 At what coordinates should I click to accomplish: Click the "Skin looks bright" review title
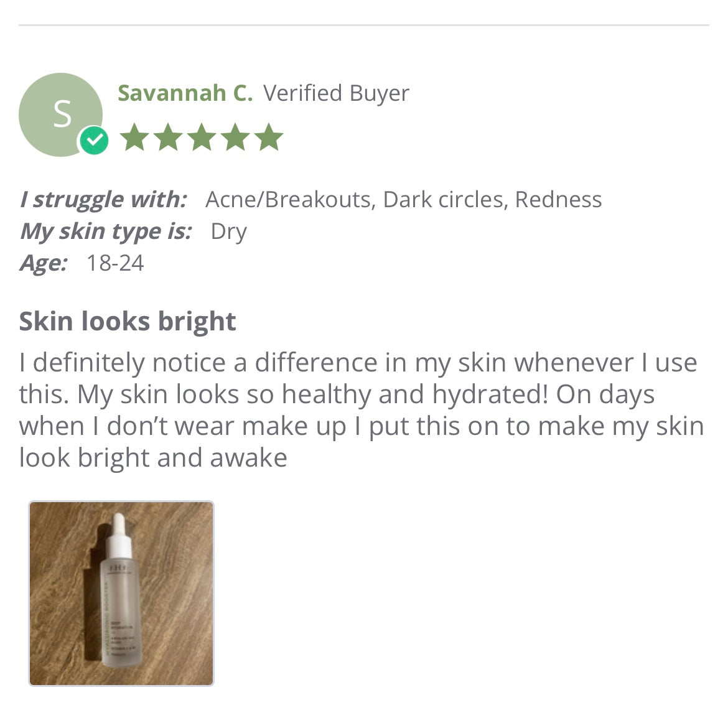[128, 322]
